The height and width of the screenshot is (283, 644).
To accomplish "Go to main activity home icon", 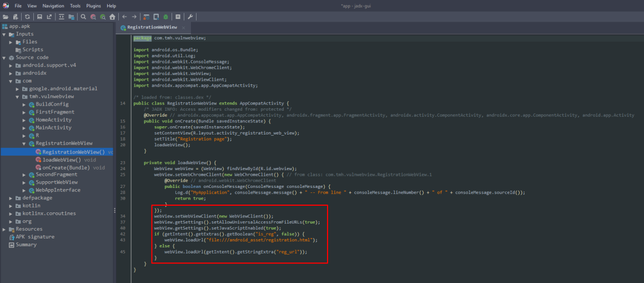I will click(112, 17).
